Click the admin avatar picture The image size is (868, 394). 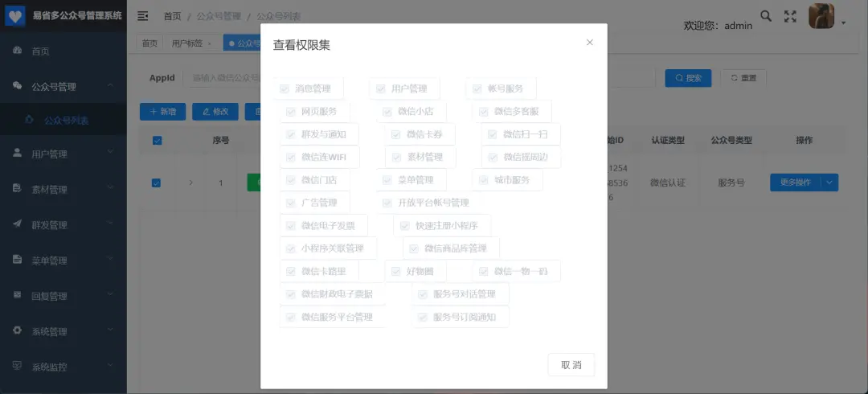tap(821, 16)
